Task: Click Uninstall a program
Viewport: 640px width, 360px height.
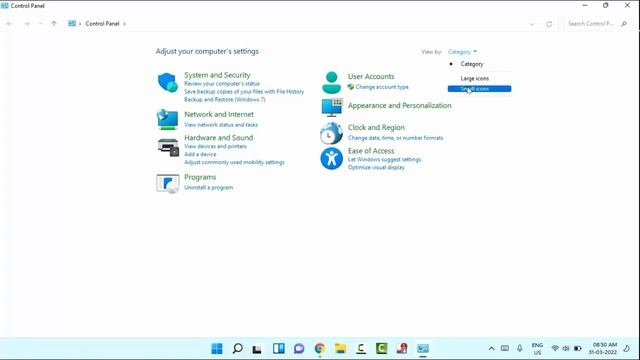Action: point(209,188)
